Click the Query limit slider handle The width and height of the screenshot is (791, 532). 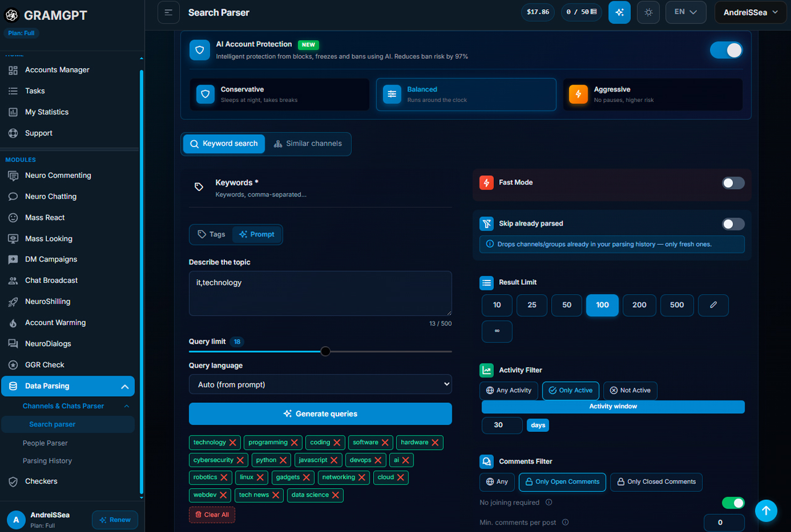click(x=326, y=352)
